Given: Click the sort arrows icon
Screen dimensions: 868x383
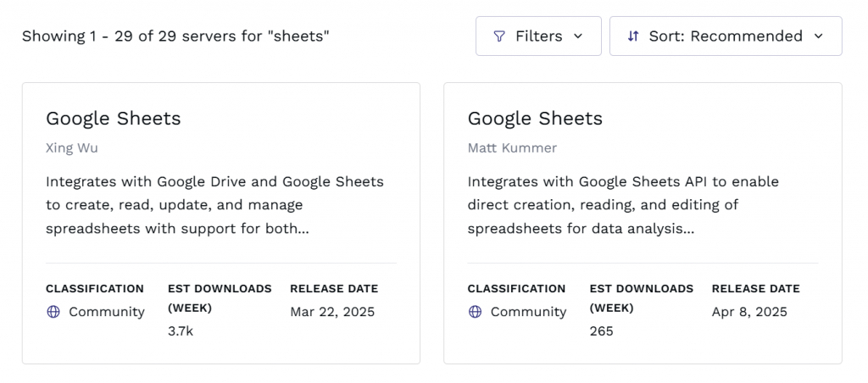Looking at the screenshot, I should 633,36.
